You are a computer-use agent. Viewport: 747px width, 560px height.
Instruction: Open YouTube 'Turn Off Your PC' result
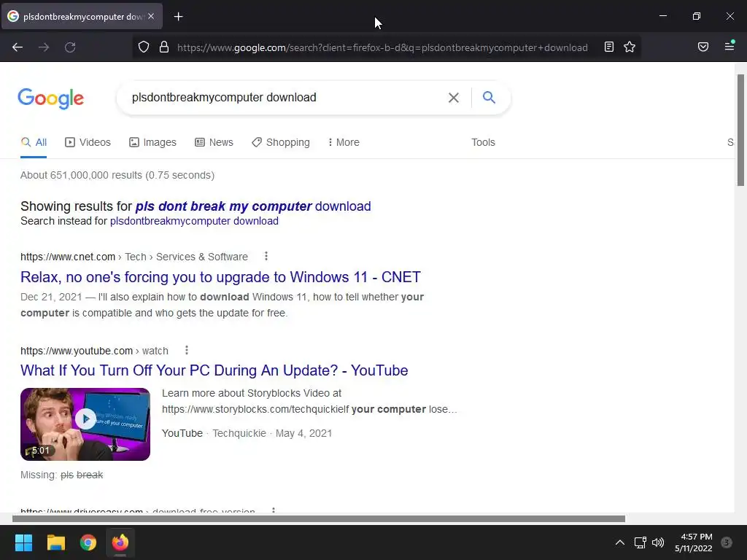pos(214,370)
